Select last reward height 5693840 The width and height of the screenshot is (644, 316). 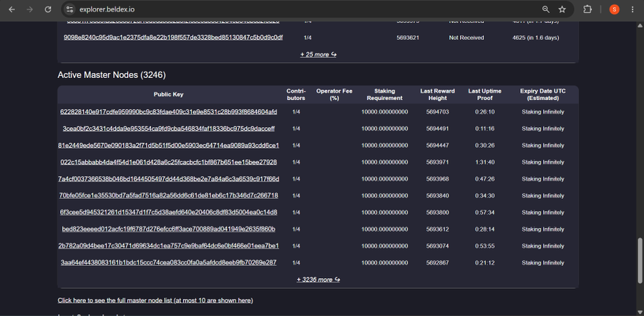tap(437, 195)
